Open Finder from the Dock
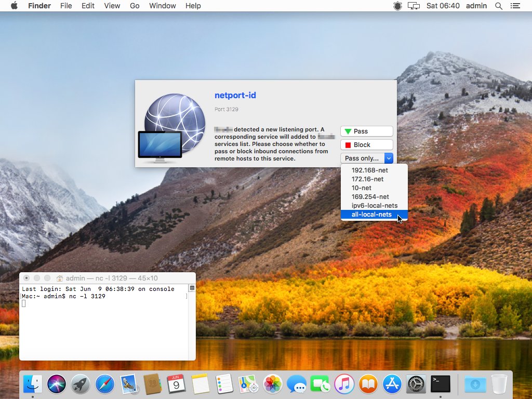This screenshot has width=532, height=399. tap(33, 384)
